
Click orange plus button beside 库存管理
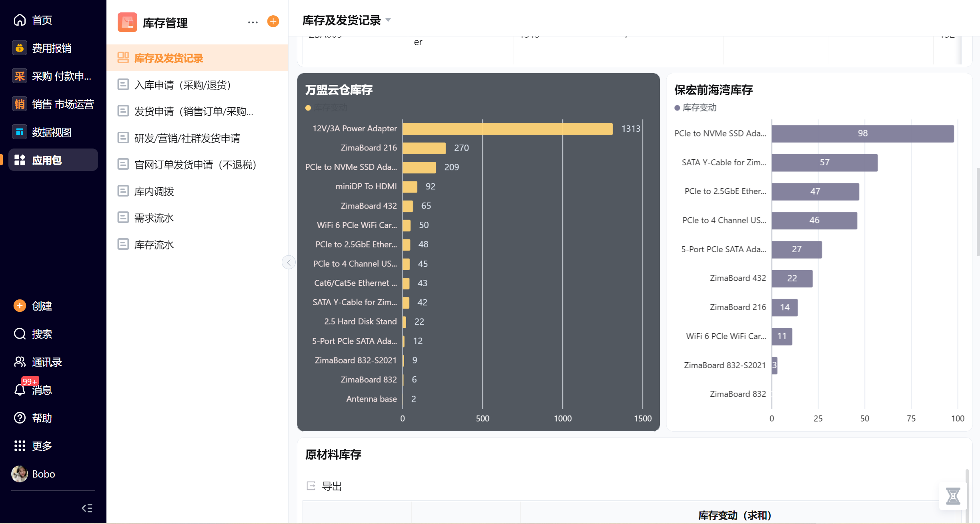pyautogui.click(x=273, y=21)
